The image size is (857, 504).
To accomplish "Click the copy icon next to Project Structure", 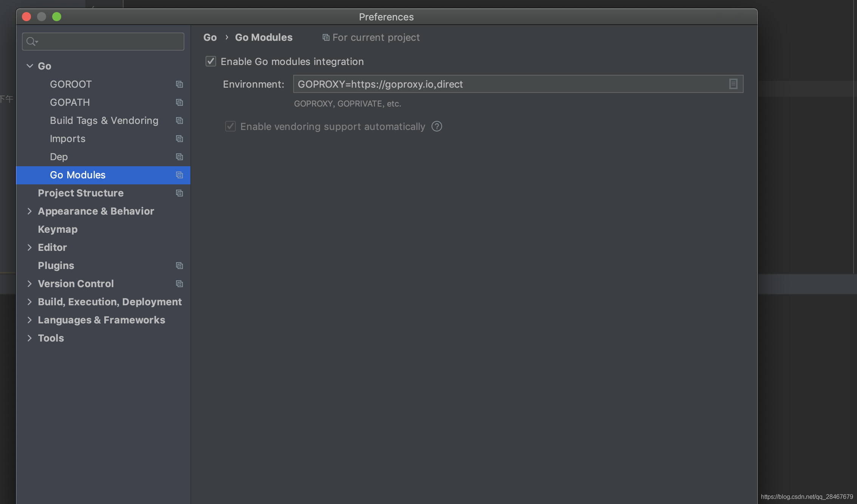I will click(x=179, y=193).
